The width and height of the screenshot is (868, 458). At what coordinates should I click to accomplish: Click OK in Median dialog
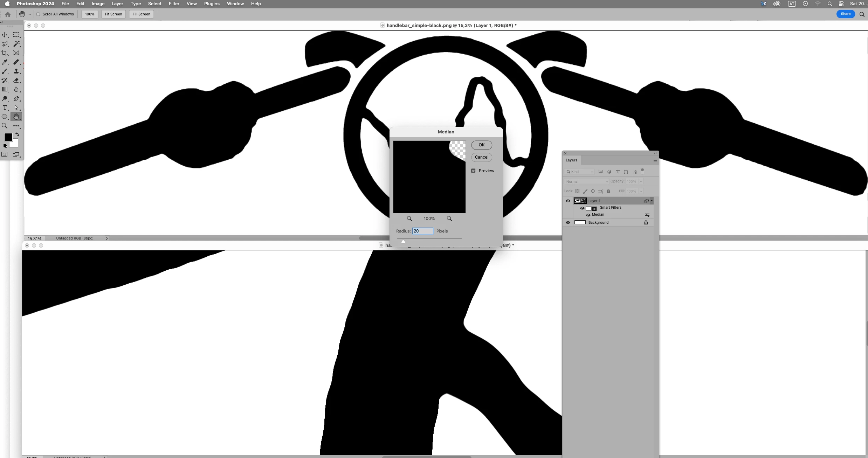pyautogui.click(x=482, y=145)
